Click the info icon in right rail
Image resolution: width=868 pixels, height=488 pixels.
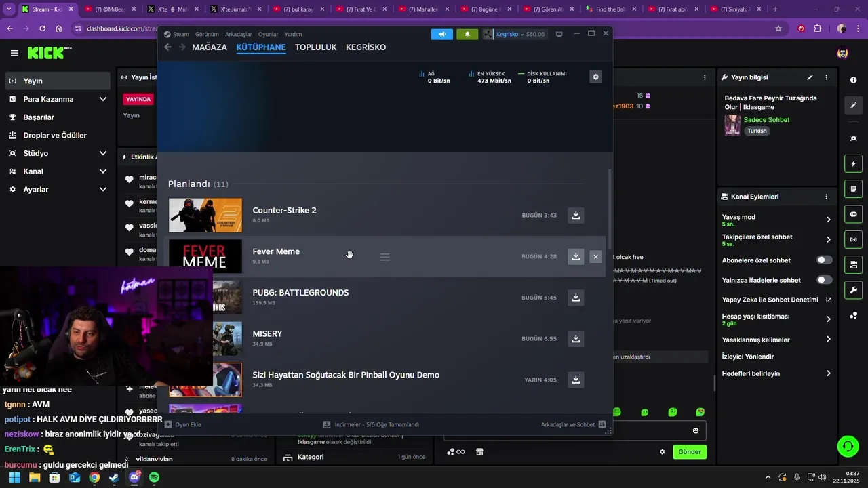853,80
